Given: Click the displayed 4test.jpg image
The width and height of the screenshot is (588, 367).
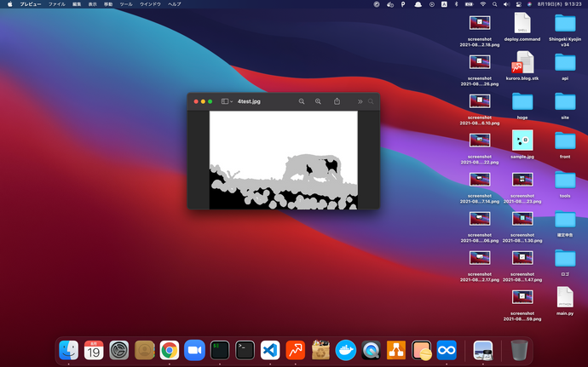Looking at the screenshot, I should coord(284,160).
